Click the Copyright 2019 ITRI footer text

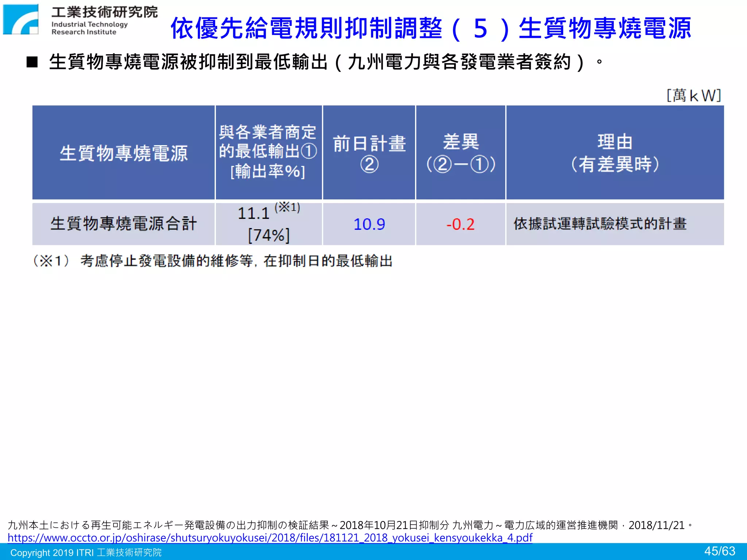(86, 552)
